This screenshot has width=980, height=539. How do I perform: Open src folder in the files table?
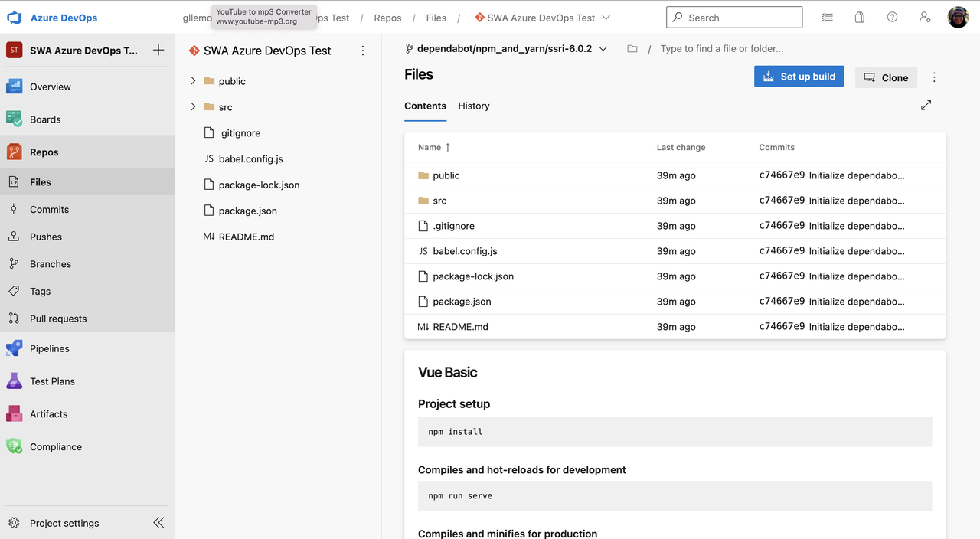pyautogui.click(x=439, y=201)
